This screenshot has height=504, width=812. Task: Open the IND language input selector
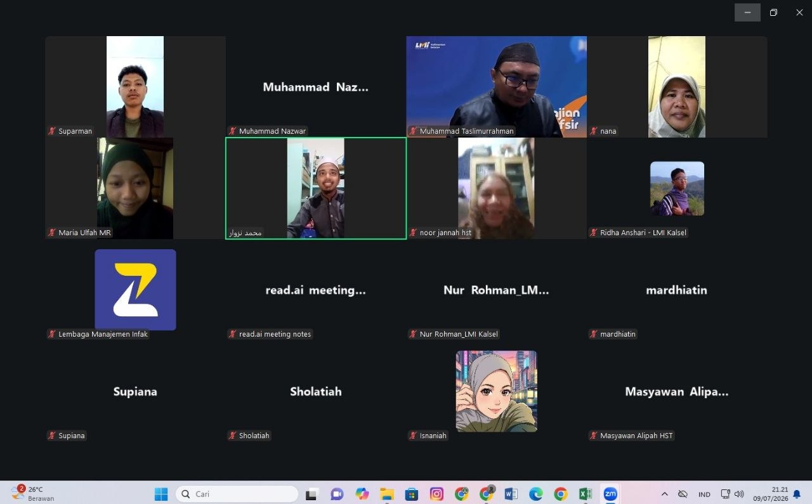pos(704,494)
